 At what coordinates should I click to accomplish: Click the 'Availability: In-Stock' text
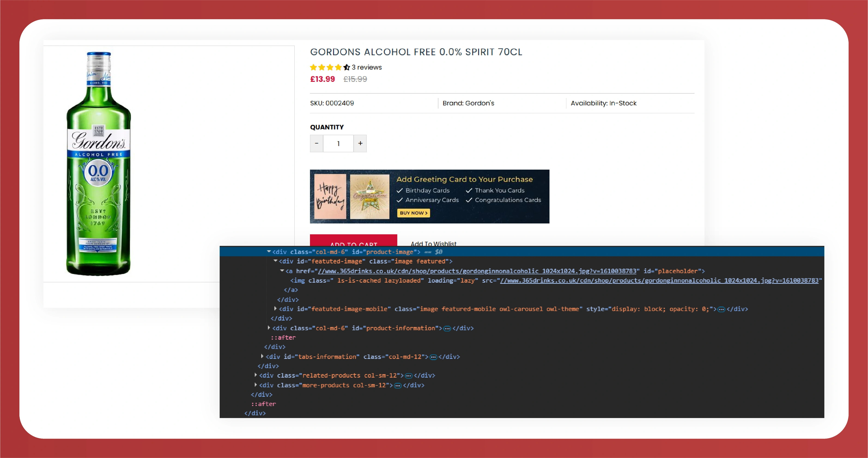[604, 103]
